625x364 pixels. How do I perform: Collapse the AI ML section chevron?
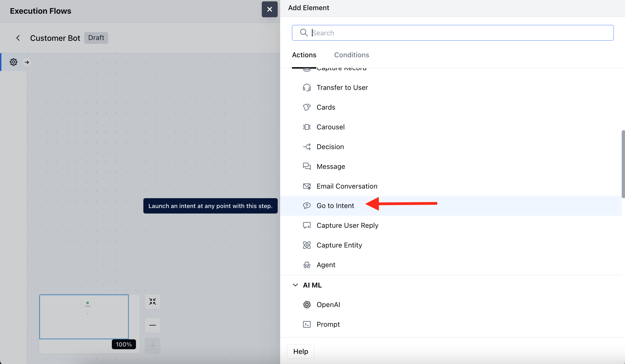(x=295, y=285)
